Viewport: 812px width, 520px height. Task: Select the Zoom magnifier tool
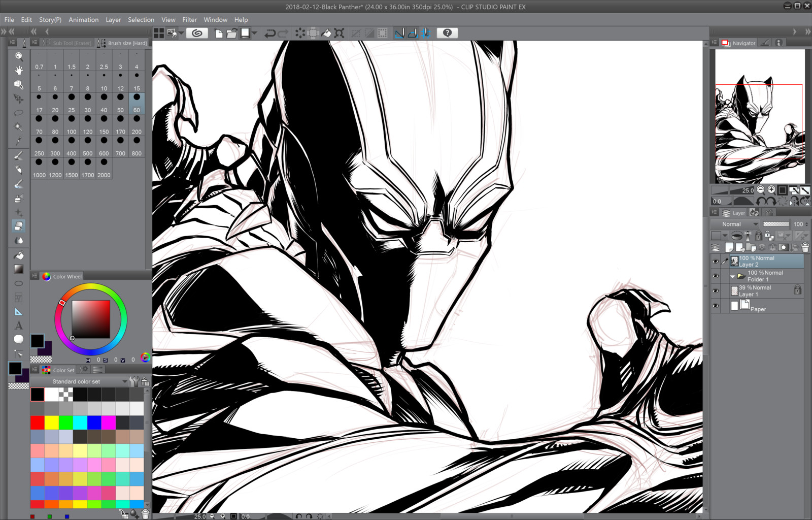pyautogui.click(x=19, y=56)
